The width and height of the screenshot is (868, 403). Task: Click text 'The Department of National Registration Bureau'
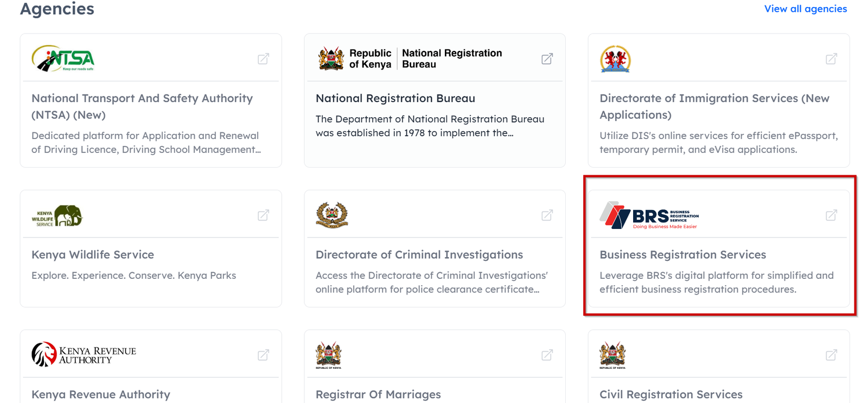coord(430,119)
